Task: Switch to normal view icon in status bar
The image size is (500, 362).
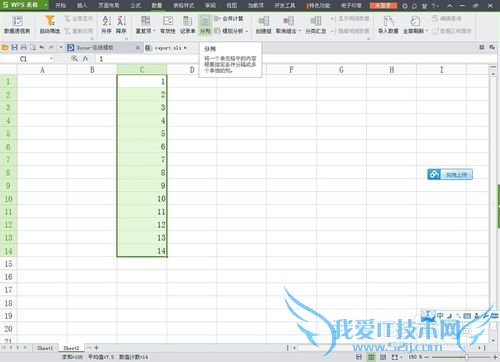Action: [371, 357]
